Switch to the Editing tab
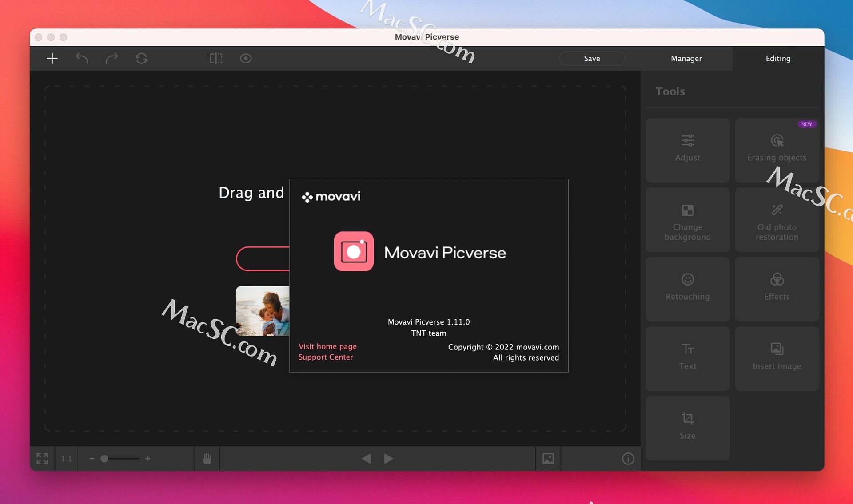Viewport: 853px width, 504px height. tap(778, 58)
